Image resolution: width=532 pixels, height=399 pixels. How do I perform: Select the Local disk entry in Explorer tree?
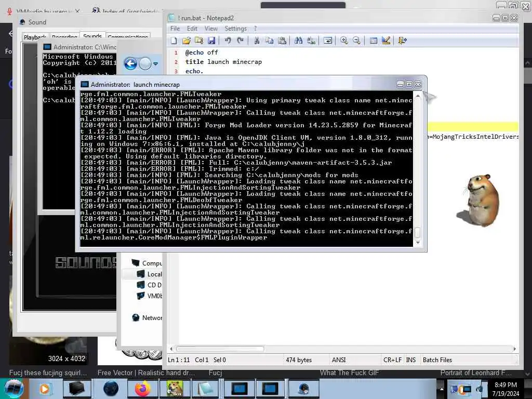coord(150,274)
